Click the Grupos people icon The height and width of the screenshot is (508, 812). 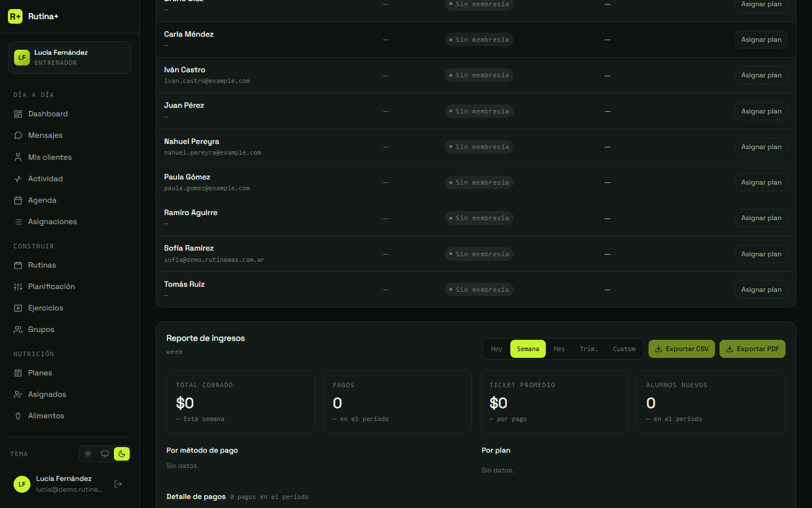tap(18, 330)
